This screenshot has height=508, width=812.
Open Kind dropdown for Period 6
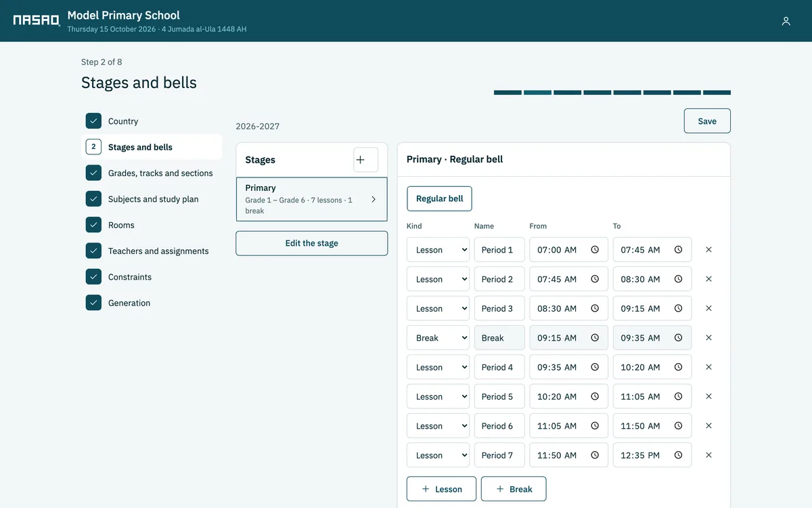pos(438,426)
